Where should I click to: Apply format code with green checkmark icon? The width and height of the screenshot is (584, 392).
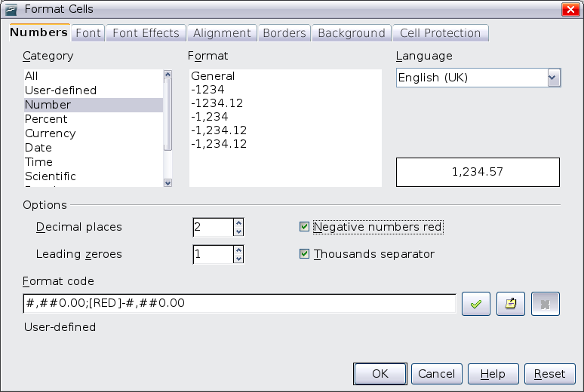pos(476,304)
